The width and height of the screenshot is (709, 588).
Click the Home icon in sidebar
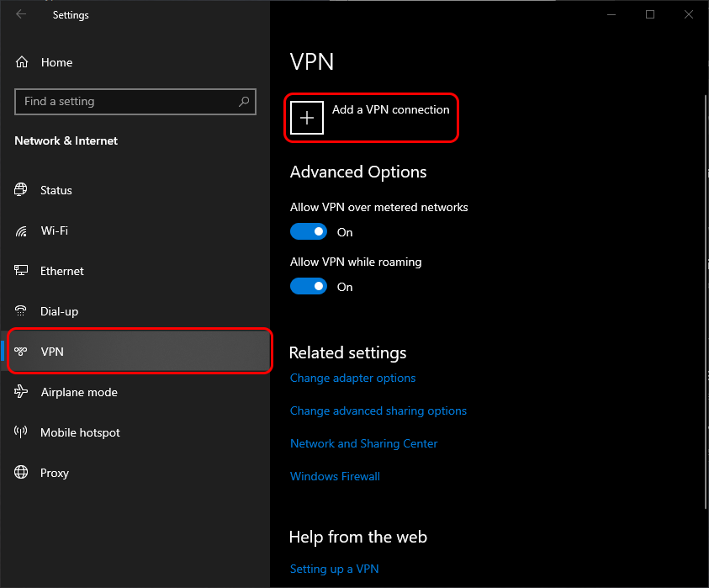tap(22, 62)
